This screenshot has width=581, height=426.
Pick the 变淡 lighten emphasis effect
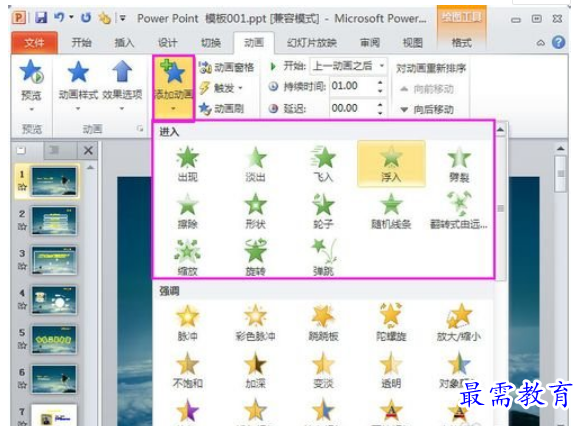click(x=323, y=370)
